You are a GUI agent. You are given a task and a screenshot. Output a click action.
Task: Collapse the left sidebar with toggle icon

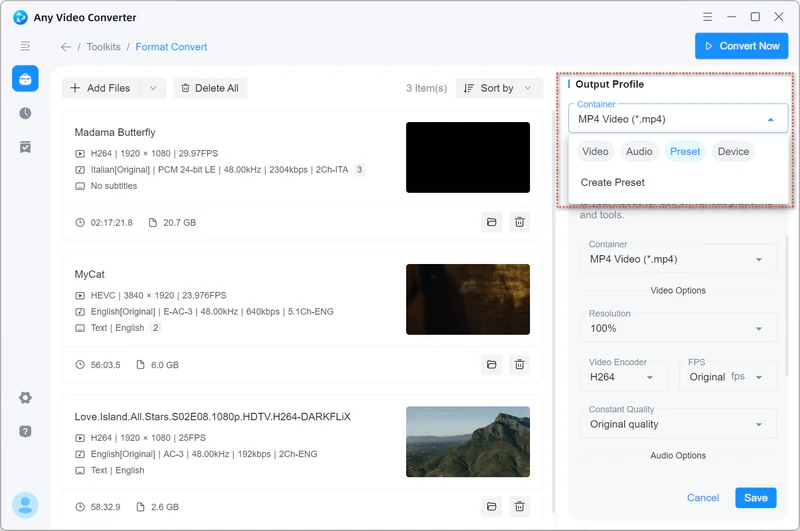(25, 46)
